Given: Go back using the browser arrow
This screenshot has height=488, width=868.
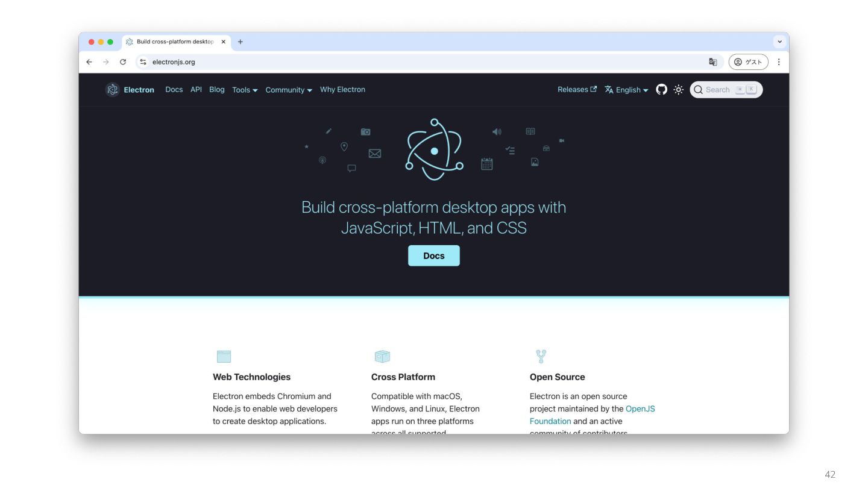Looking at the screenshot, I should click(89, 62).
